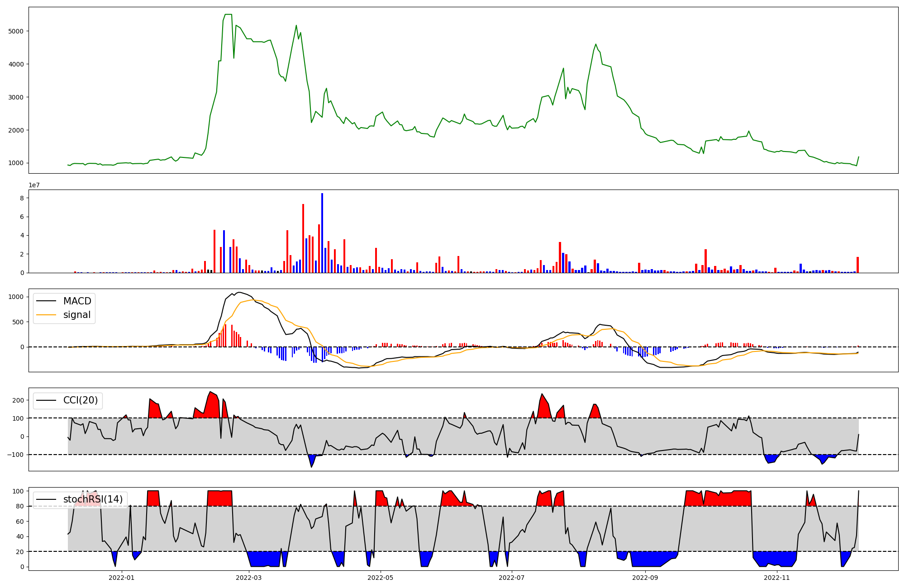Click the 200 tick on CCI axis
The height and width of the screenshot is (588, 905).
click(x=18, y=400)
